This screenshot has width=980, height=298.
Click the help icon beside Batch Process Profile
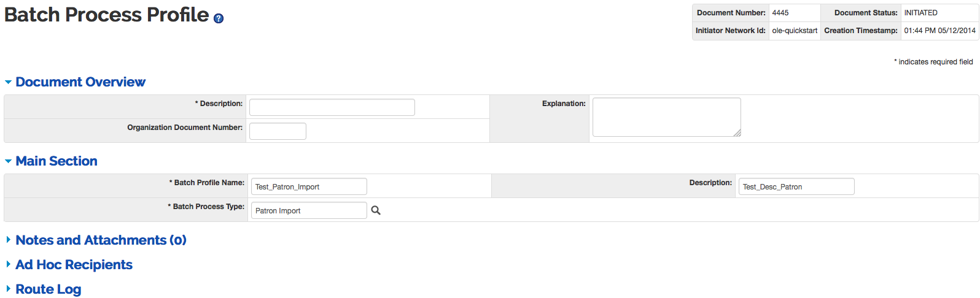(219, 18)
